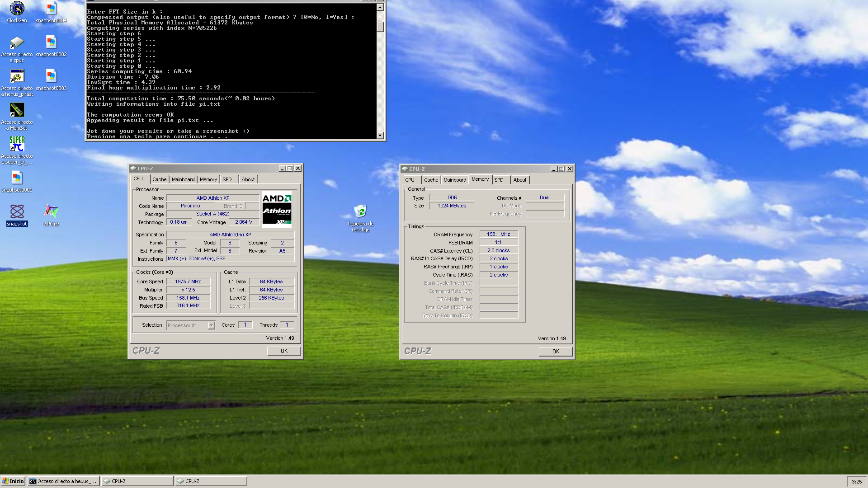Click the Rated FSB 316.1 MHz field
The width and height of the screenshot is (868, 488).
point(188,306)
